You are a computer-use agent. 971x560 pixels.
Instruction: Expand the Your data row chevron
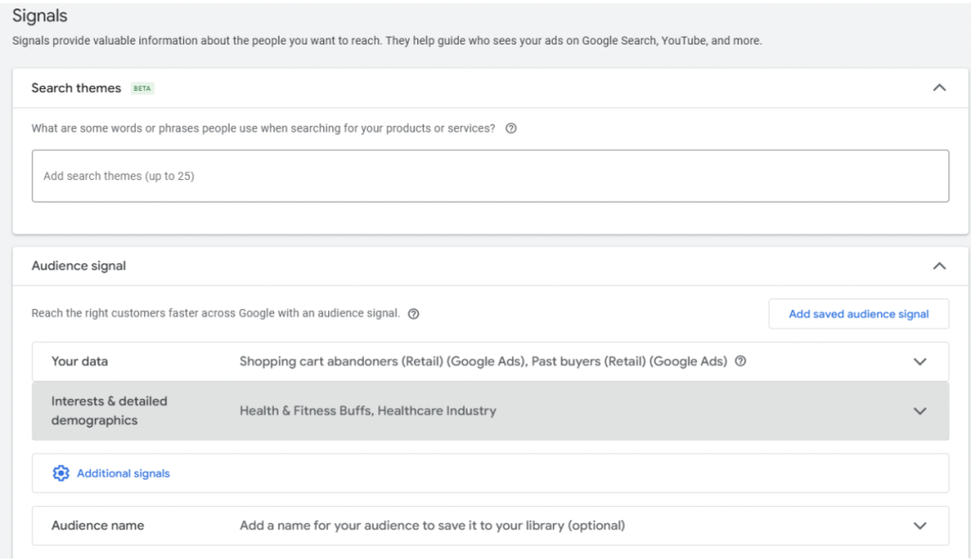pyautogui.click(x=919, y=362)
